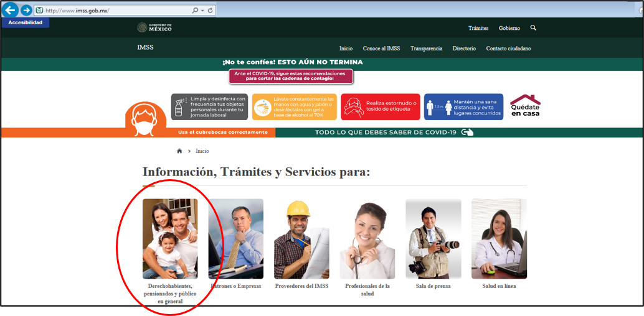Click the IMSS site title

(x=145, y=47)
